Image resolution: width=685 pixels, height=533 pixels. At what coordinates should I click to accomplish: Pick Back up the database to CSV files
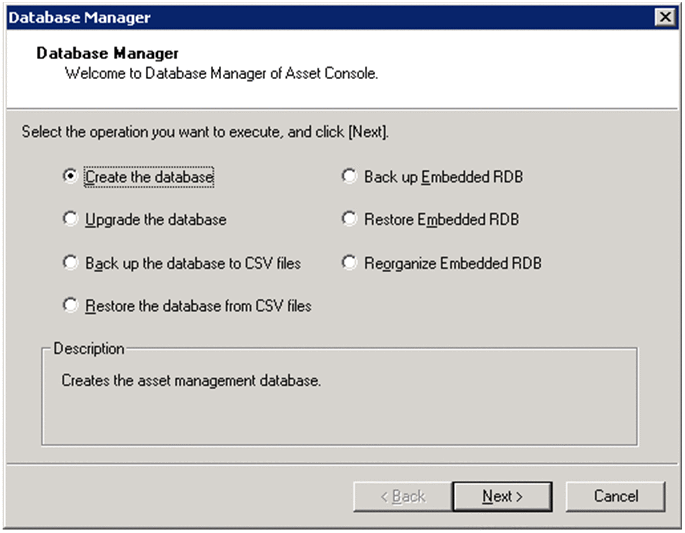point(192,263)
